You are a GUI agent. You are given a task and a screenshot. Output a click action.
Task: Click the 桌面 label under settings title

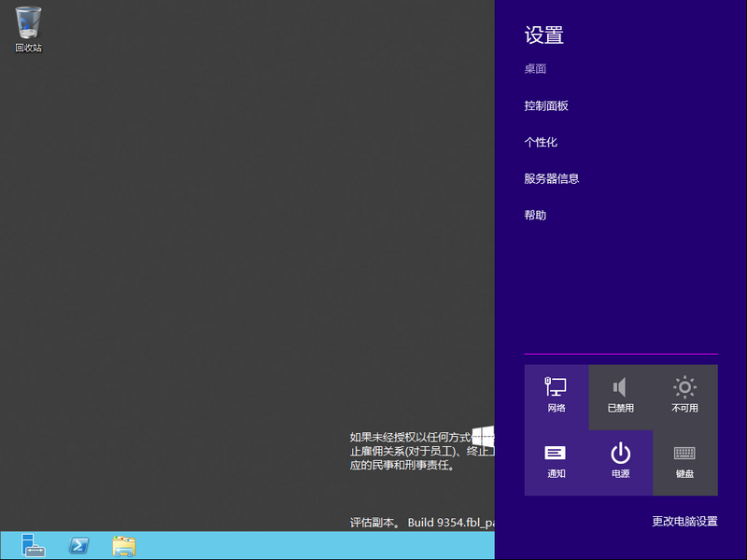coord(535,69)
